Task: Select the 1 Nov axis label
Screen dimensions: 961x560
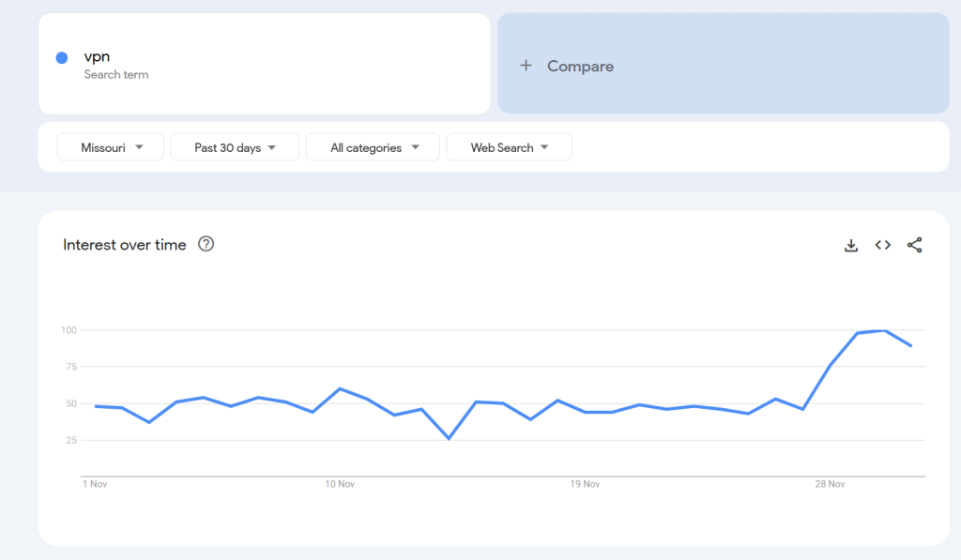Action: (x=97, y=484)
